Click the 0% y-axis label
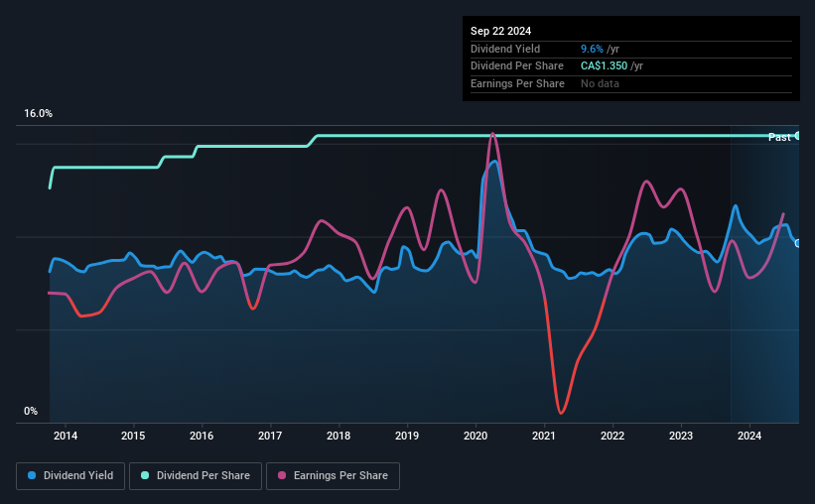Screen dimensions: 815x504 point(31,411)
